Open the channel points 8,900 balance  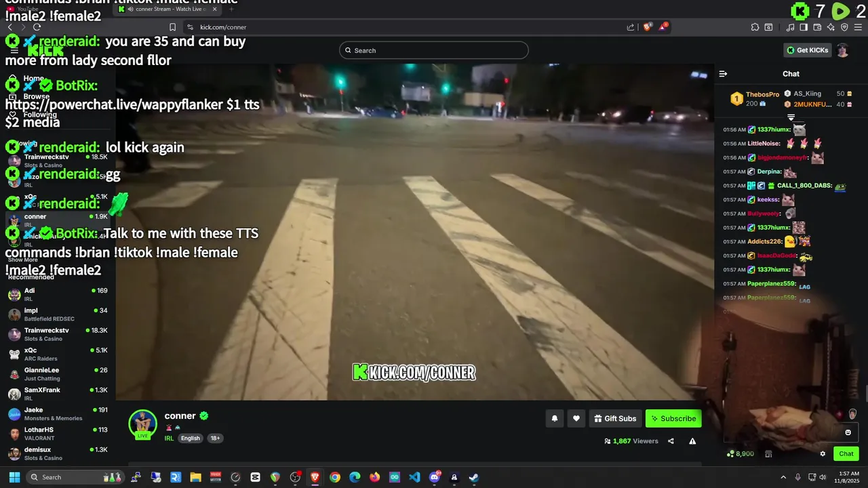tap(740, 454)
